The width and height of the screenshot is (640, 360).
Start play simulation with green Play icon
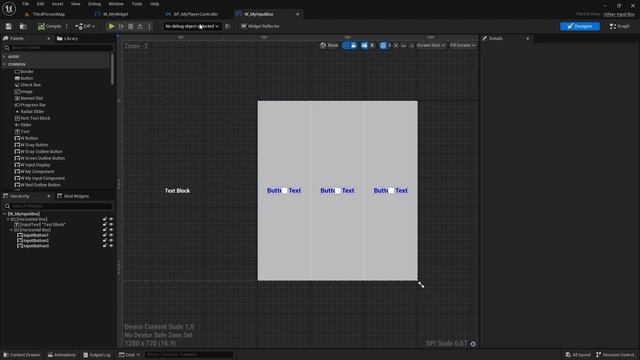pos(111,26)
